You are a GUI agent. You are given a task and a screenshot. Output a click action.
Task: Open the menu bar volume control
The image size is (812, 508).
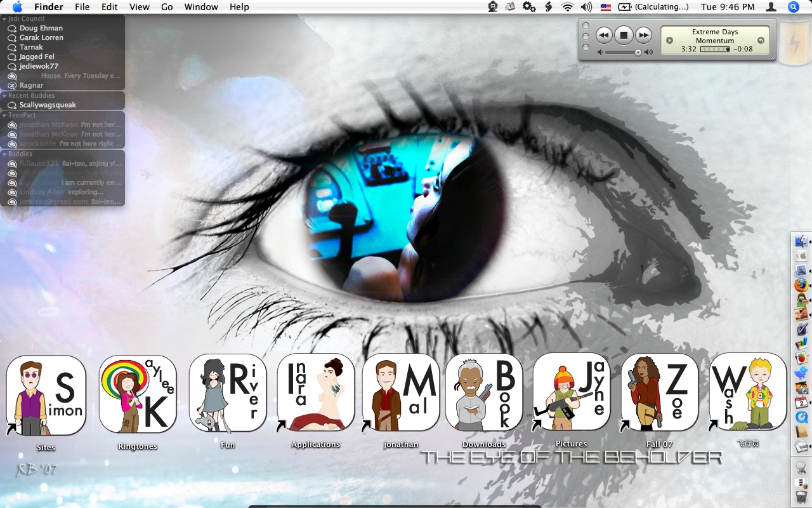[x=586, y=7]
